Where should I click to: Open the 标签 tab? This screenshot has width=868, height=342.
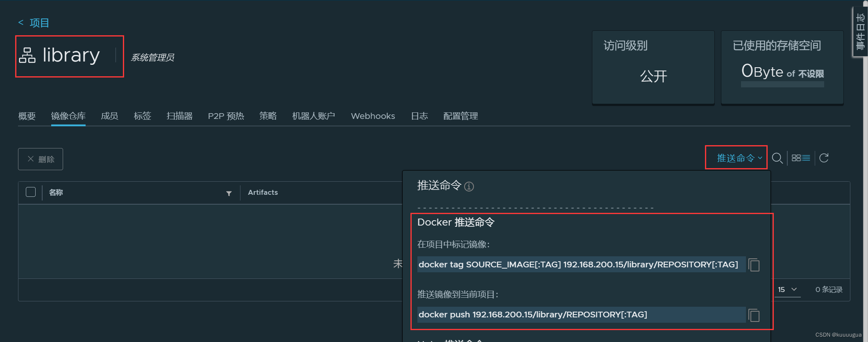(143, 116)
